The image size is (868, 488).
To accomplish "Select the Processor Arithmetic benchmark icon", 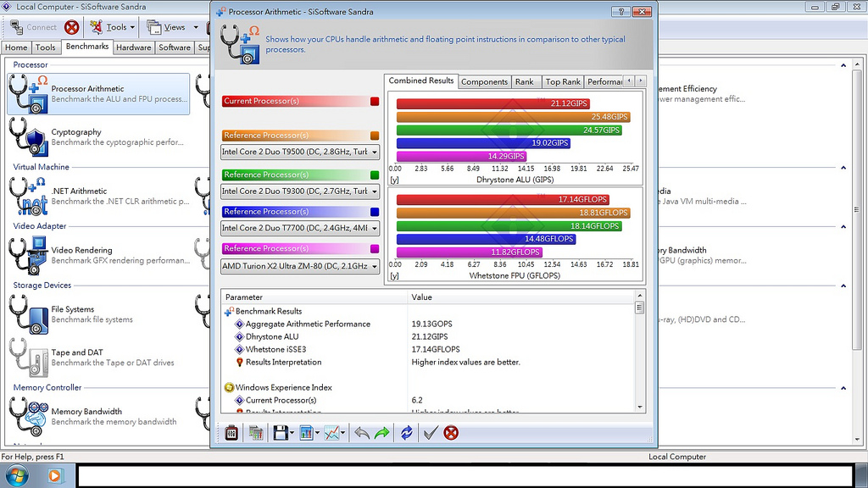I will (28, 94).
